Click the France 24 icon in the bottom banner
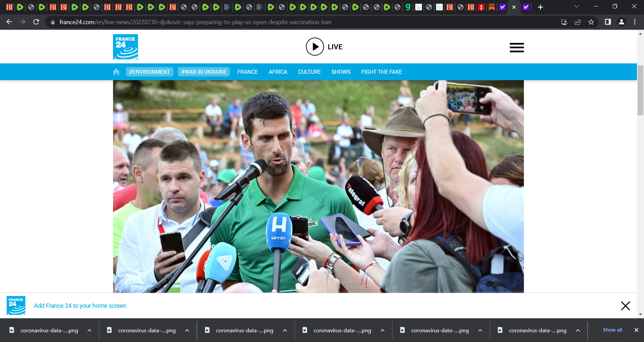644x342 pixels. point(16,305)
